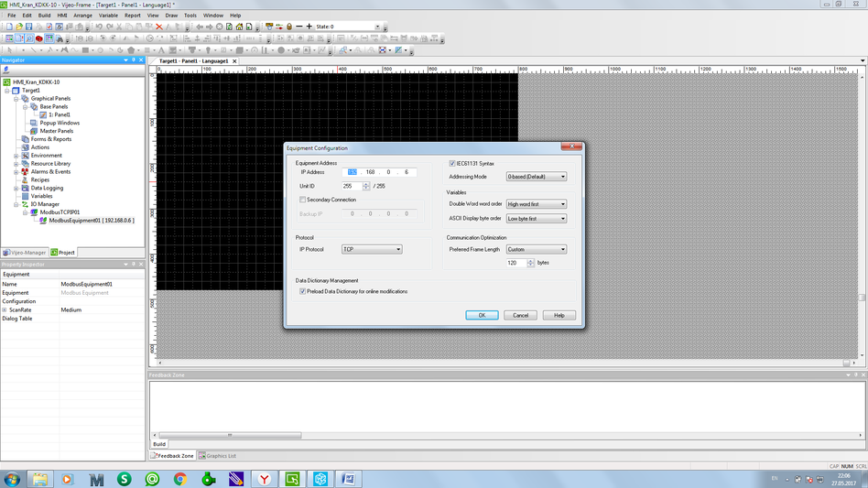
Task: Click the Feedback Zone horizontal scrollbar
Action: pyautogui.click(x=229, y=436)
